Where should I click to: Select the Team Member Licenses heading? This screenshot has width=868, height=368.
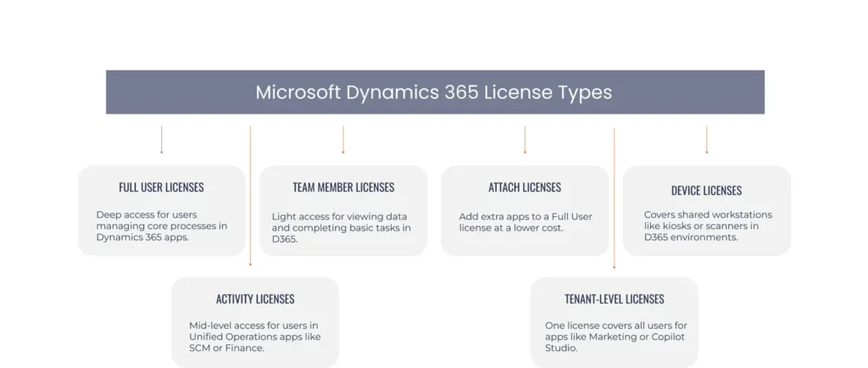pos(343,187)
